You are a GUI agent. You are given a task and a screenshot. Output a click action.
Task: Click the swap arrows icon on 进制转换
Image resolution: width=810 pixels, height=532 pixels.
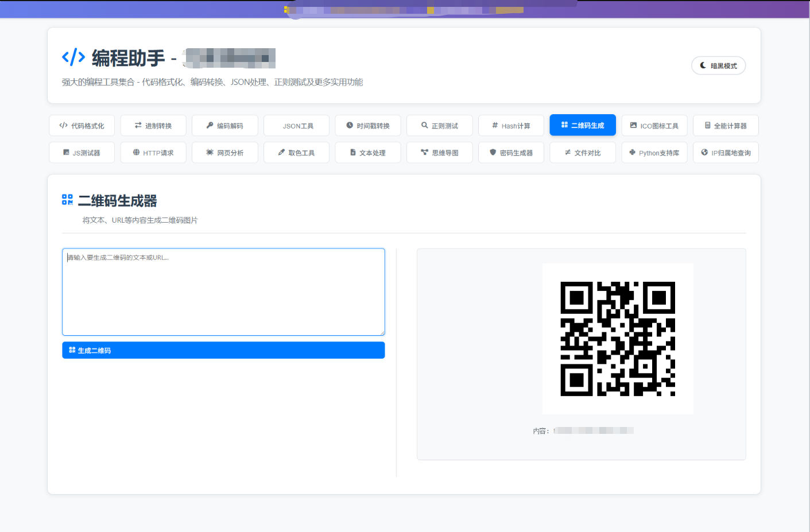(x=138, y=125)
